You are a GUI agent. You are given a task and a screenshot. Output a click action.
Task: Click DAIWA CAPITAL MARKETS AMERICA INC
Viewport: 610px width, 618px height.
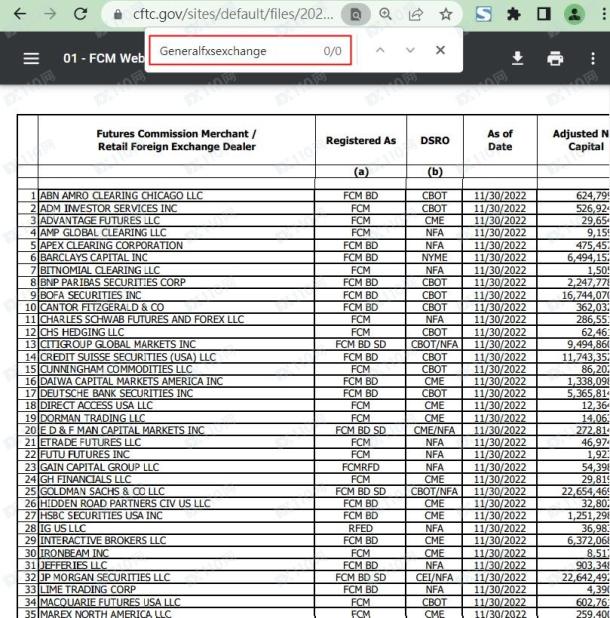pyautogui.click(x=132, y=381)
